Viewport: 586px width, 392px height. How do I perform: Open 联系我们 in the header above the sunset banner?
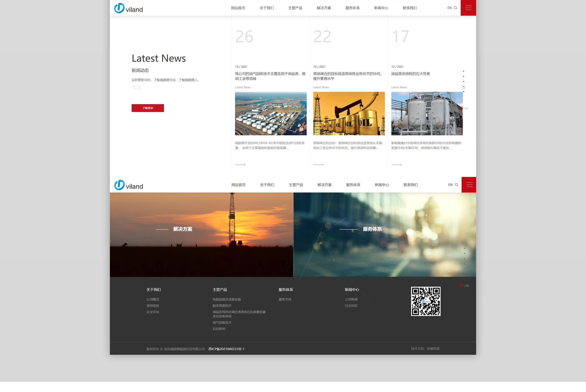point(411,185)
